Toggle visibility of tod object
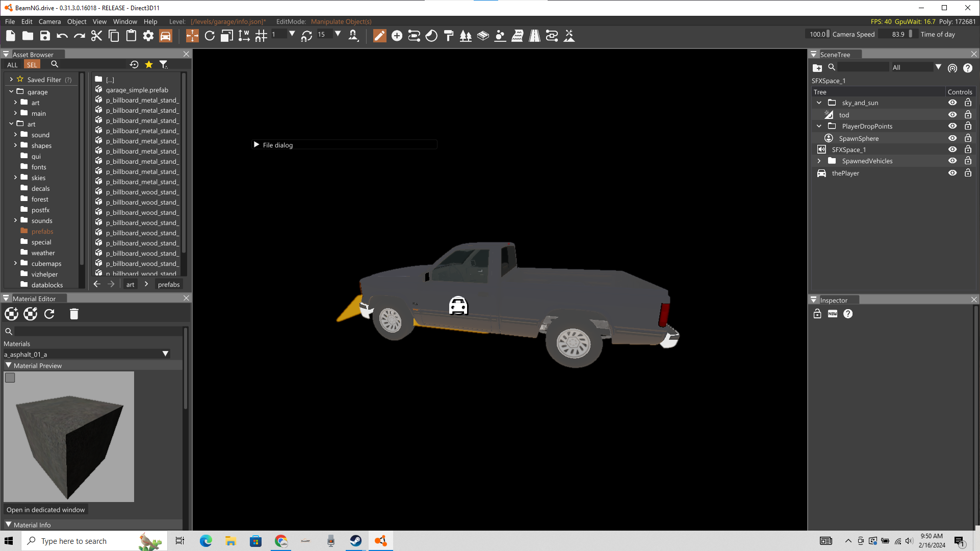Image resolution: width=980 pixels, height=551 pixels. coord(952,115)
